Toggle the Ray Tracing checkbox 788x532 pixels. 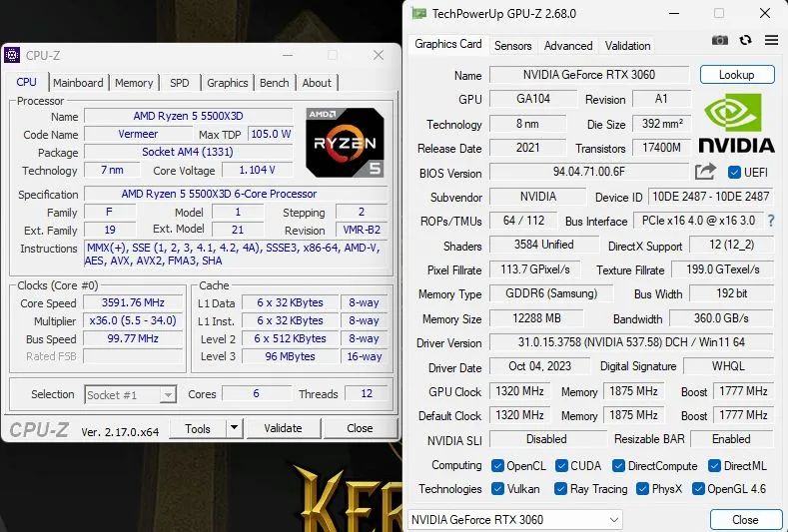pos(560,489)
